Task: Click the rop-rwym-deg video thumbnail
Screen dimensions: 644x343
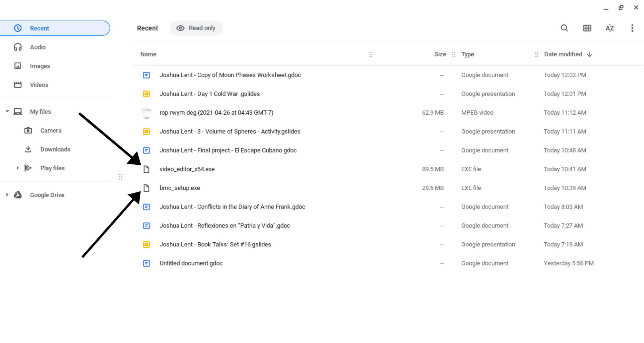Action: pyautogui.click(x=147, y=113)
